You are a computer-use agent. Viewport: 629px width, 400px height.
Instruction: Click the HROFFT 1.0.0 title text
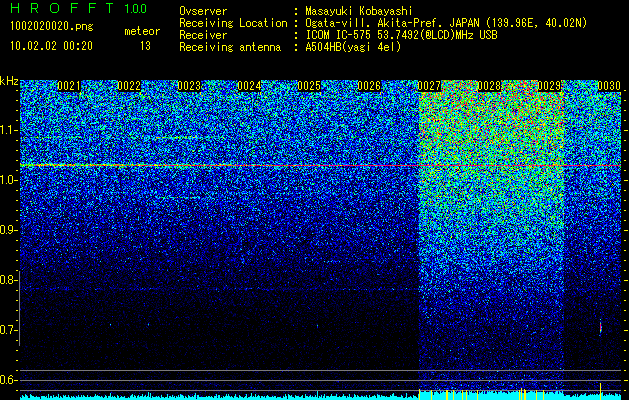click(x=78, y=8)
